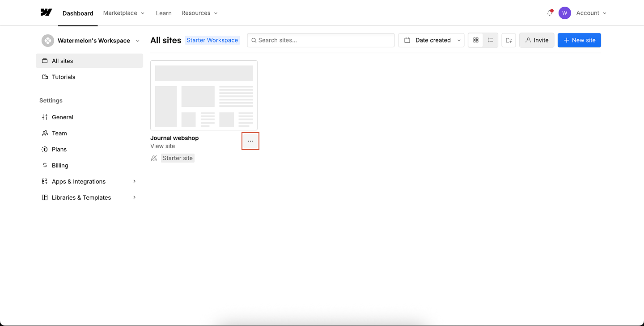The height and width of the screenshot is (326, 644).
Task: Click the purple W account avatar
Action: coord(565,13)
